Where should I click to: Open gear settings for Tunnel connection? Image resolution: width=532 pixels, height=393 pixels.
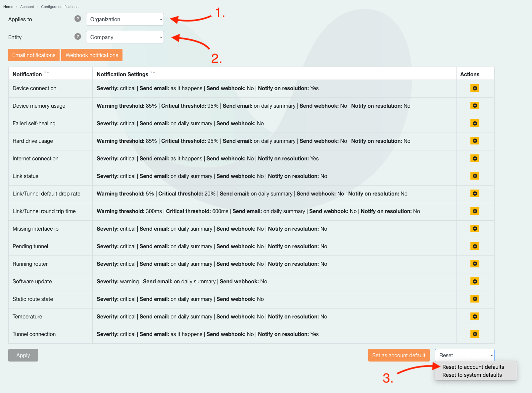click(x=475, y=334)
